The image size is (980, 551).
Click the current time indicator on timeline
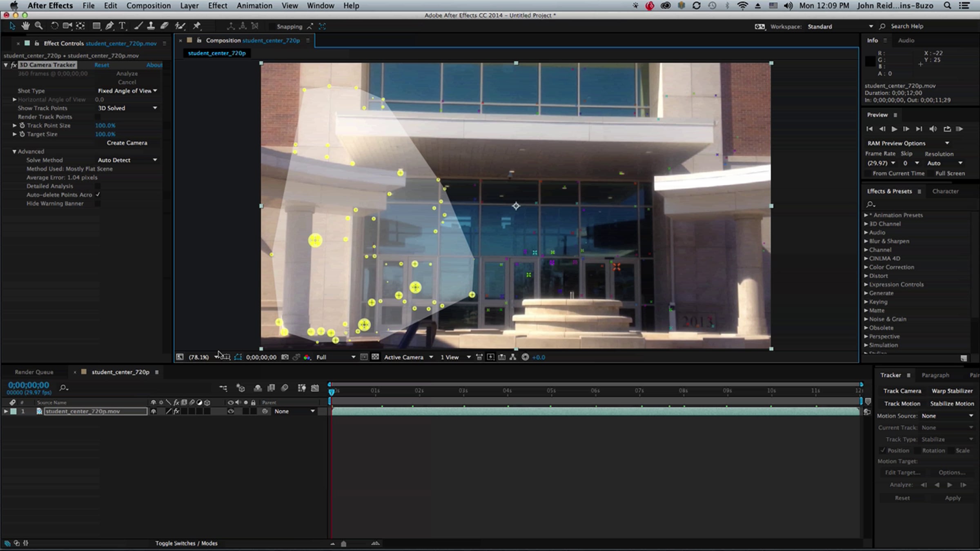(332, 392)
